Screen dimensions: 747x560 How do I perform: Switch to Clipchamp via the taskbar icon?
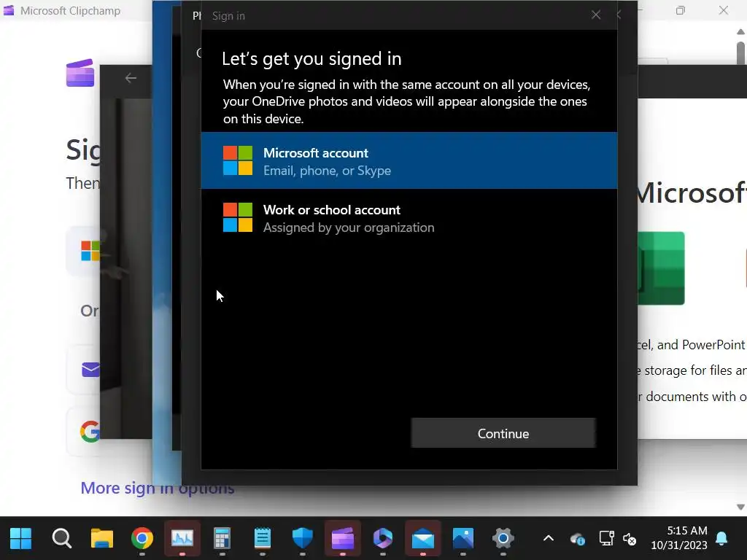click(x=343, y=539)
